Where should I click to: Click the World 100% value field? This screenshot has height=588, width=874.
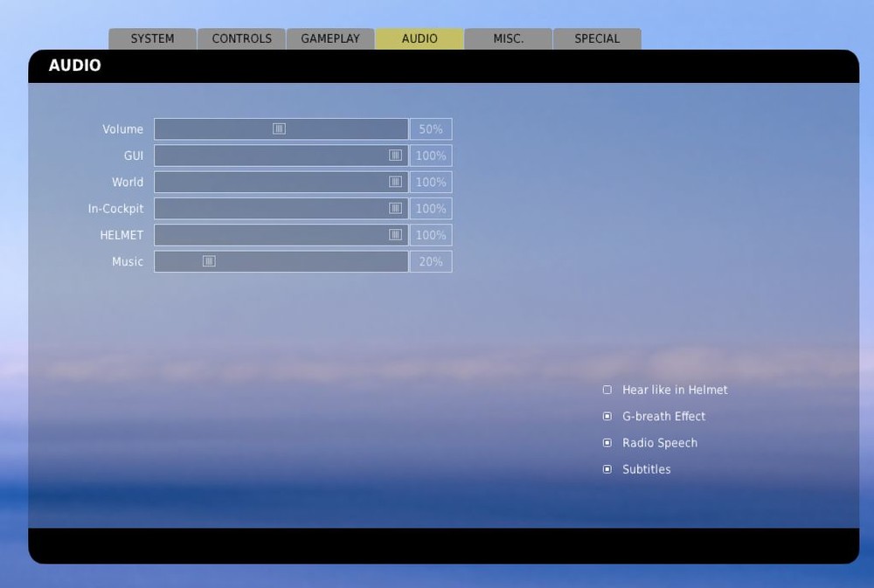click(x=431, y=182)
